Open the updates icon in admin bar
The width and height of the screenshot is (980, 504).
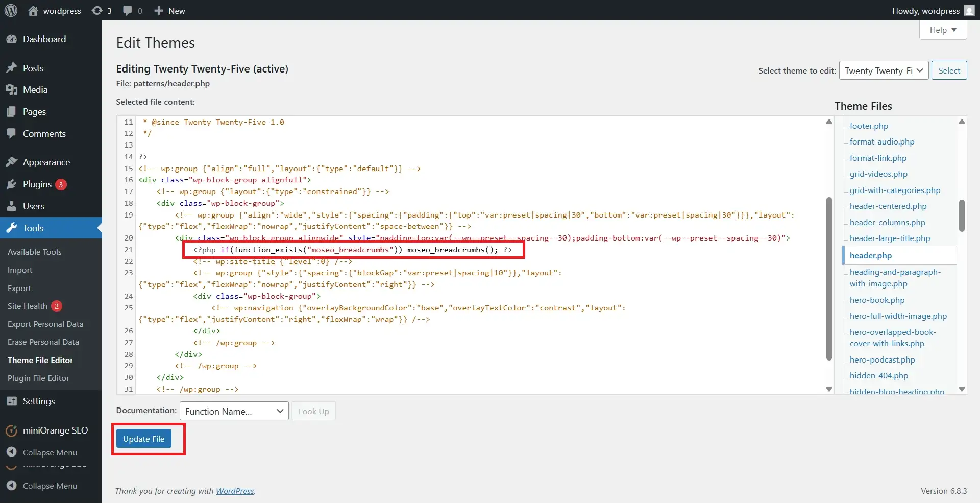click(x=97, y=11)
